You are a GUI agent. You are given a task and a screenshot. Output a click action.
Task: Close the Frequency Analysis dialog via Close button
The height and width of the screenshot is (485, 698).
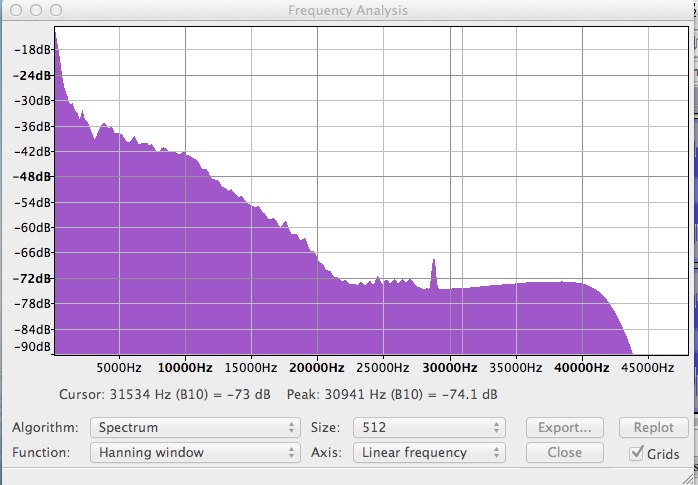coord(564,453)
